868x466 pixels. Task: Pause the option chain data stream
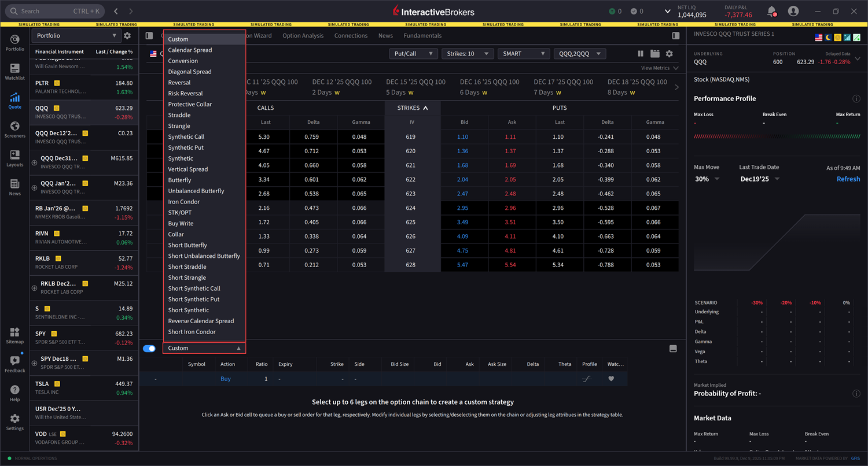(640, 53)
